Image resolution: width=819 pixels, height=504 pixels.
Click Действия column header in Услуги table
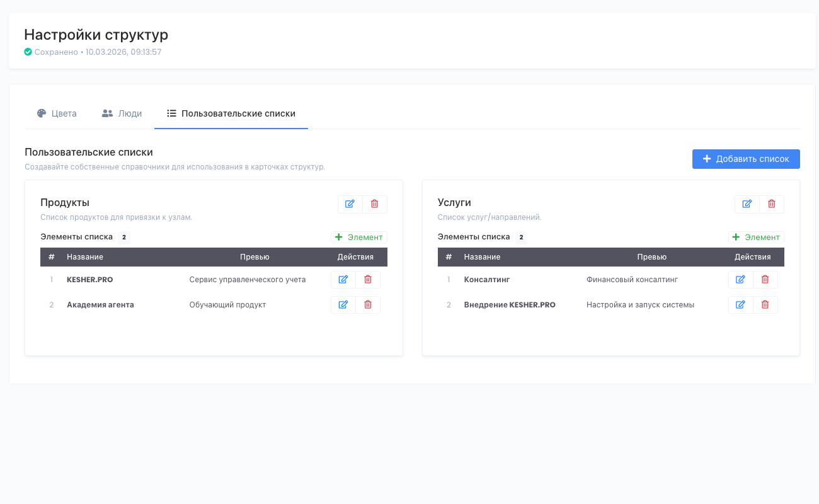[753, 257]
